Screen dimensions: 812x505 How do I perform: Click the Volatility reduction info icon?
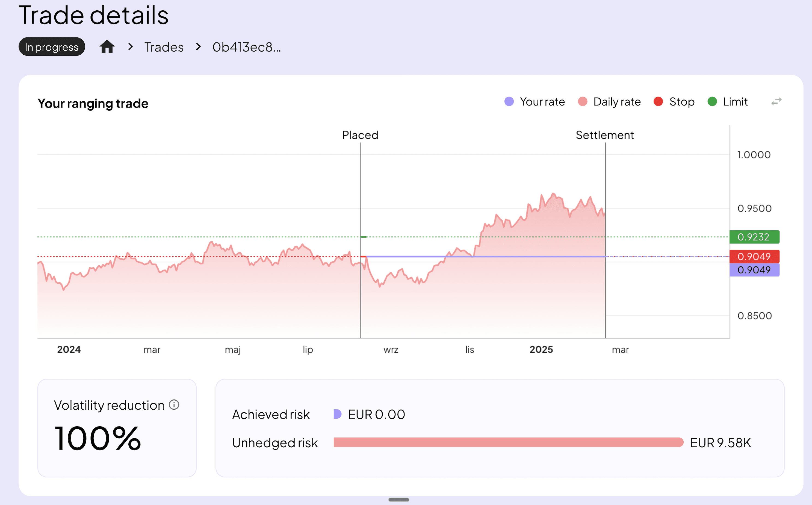(x=174, y=405)
